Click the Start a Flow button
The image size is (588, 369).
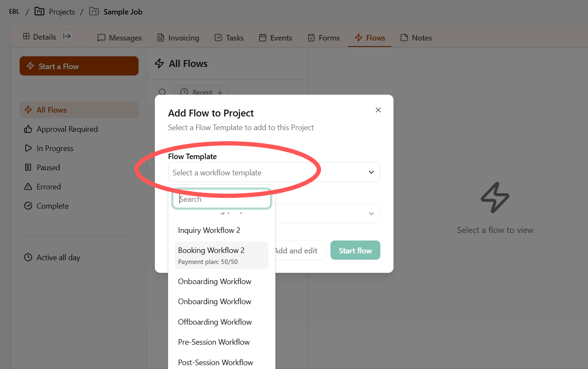click(x=79, y=66)
